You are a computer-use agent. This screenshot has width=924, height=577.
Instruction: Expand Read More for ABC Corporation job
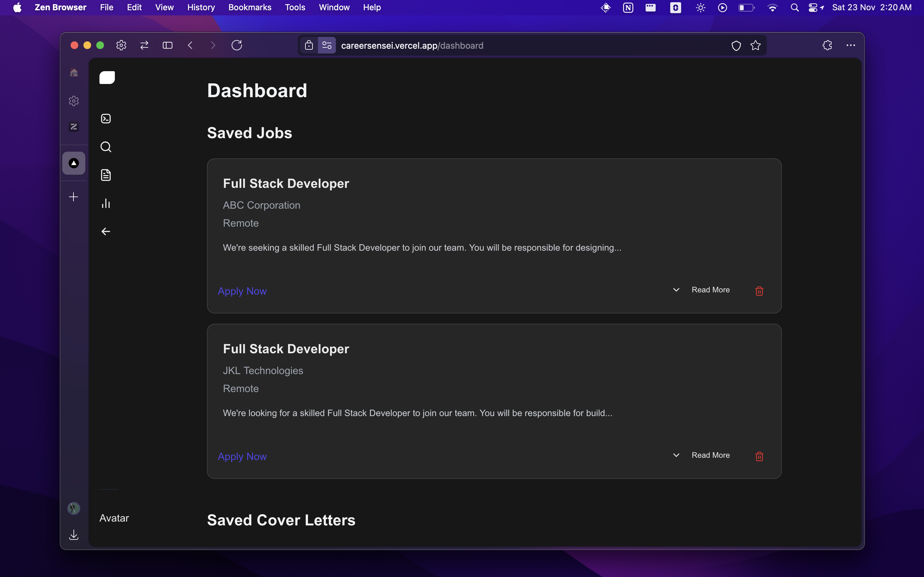tap(710, 290)
